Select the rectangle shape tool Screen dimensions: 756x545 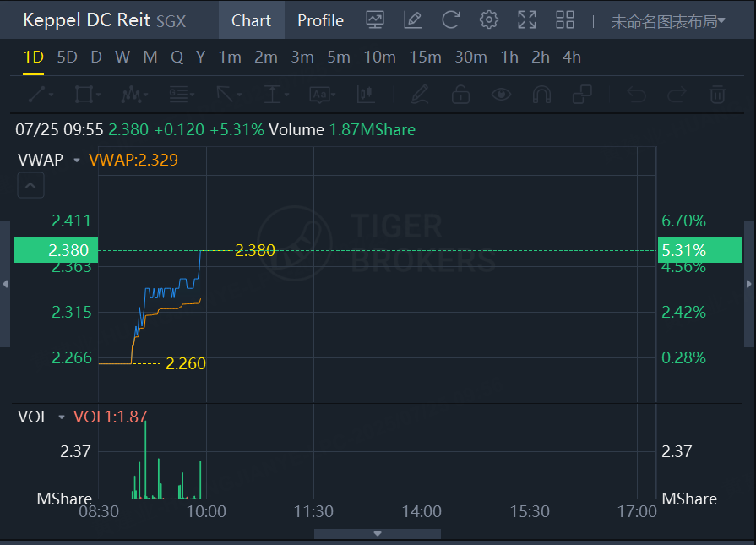(x=84, y=95)
